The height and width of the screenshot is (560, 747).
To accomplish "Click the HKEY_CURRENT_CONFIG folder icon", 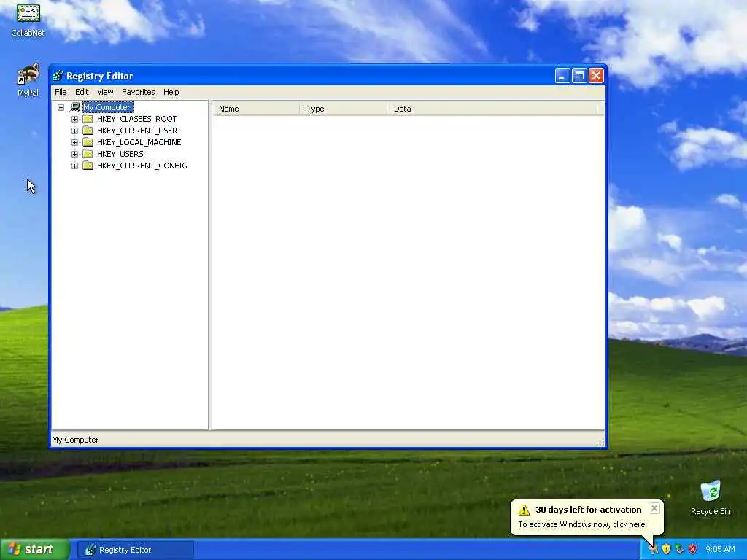I will [x=88, y=166].
